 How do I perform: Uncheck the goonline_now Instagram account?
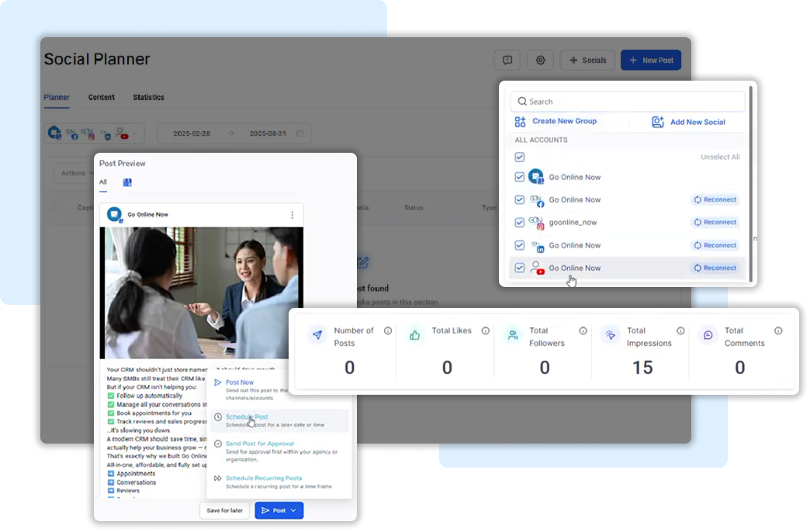click(520, 223)
